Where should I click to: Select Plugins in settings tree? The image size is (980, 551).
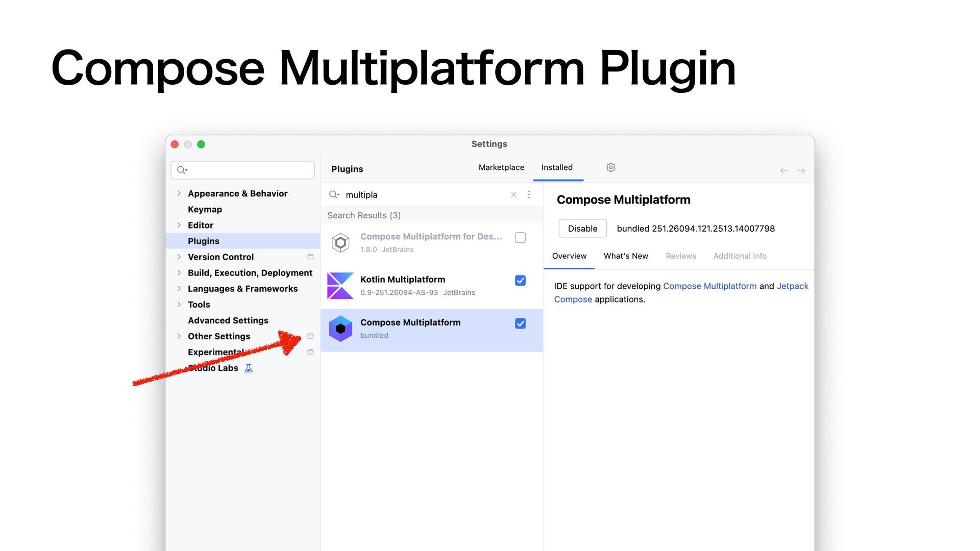243,241
